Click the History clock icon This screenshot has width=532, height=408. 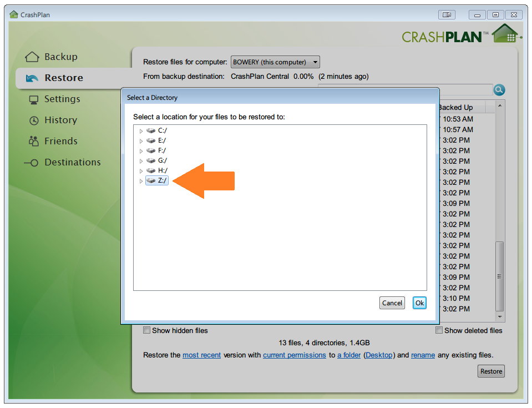tap(34, 120)
